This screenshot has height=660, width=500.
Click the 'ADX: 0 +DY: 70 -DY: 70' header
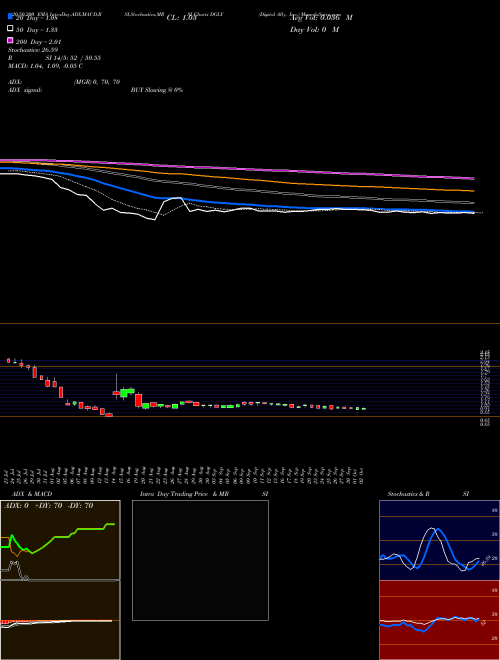48,506
